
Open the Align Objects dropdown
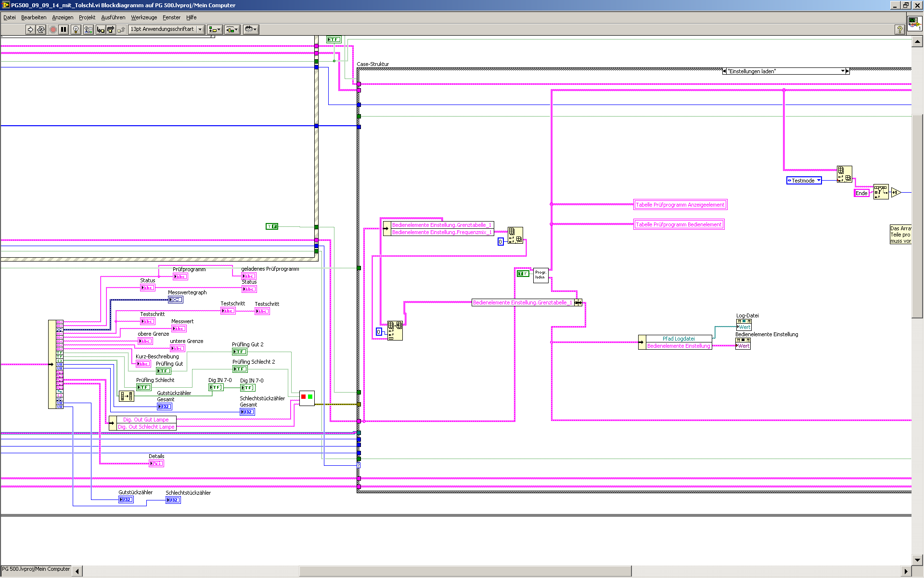pos(215,29)
